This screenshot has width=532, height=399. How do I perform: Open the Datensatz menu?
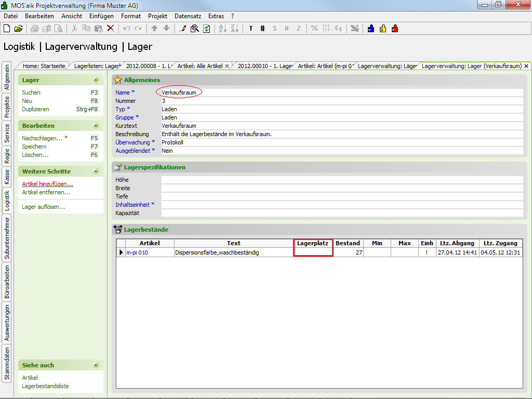[188, 16]
